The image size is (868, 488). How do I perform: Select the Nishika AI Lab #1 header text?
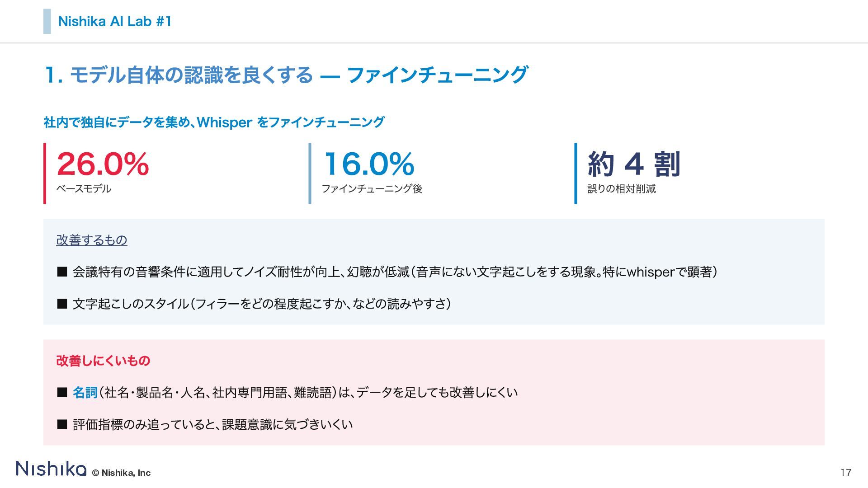pyautogui.click(x=115, y=21)
